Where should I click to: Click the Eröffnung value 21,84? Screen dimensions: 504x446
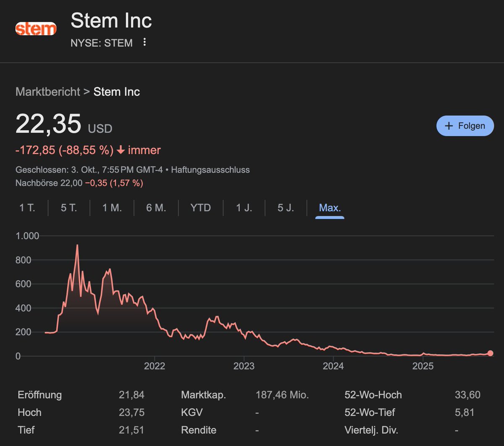coord(132,395)
